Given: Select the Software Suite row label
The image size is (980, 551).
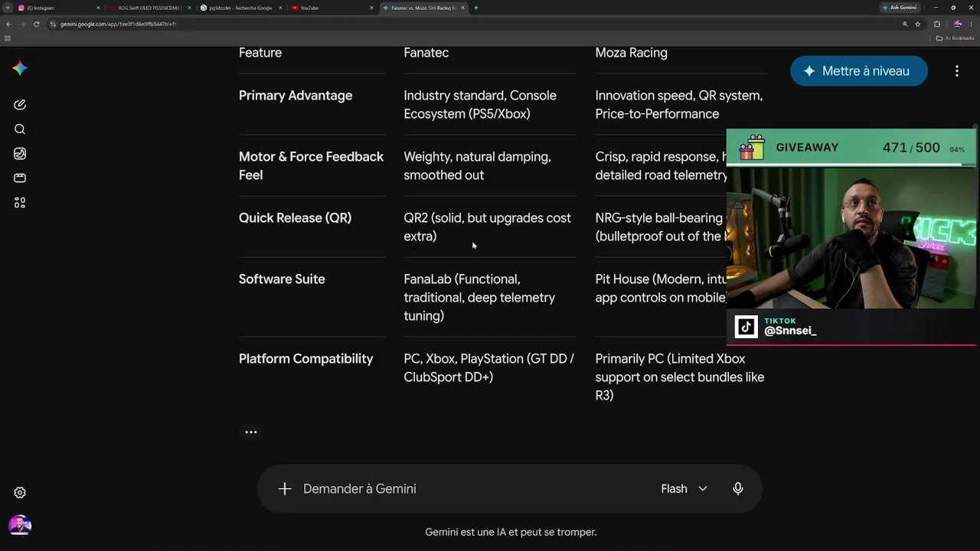Looking at the screenshot, I should pos(282,279).
